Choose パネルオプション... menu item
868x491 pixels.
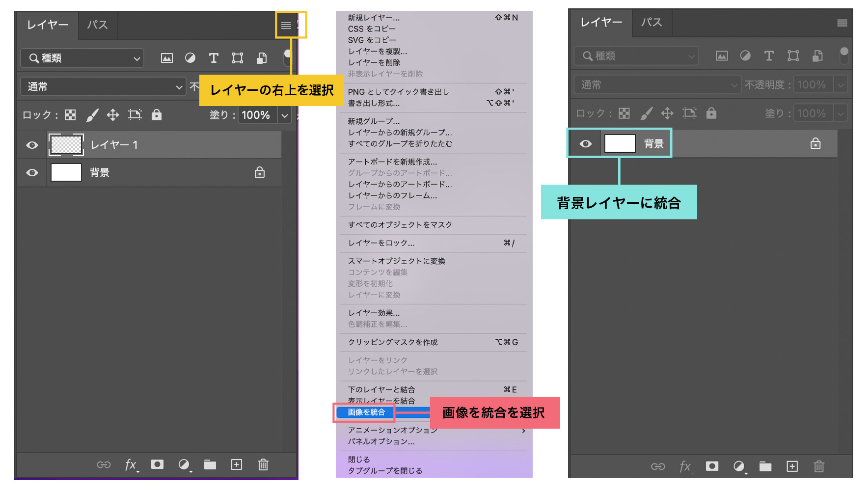coord(381,441)
